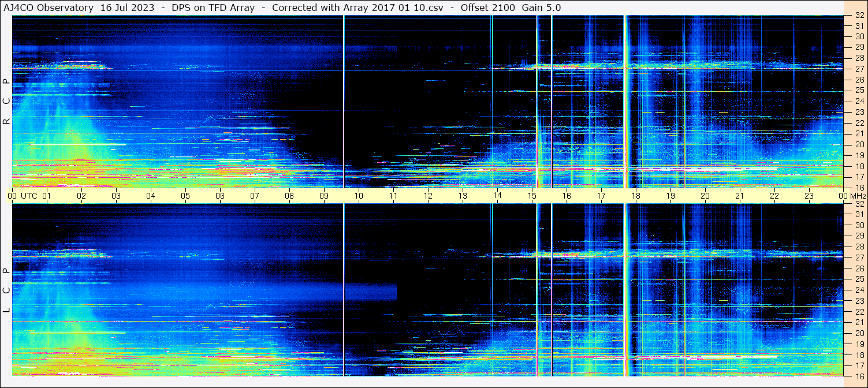This screenshot has width=868, height=388.
Task: Click the 30 MHz tick label, RCP panel
Action: tap(859, 36)
